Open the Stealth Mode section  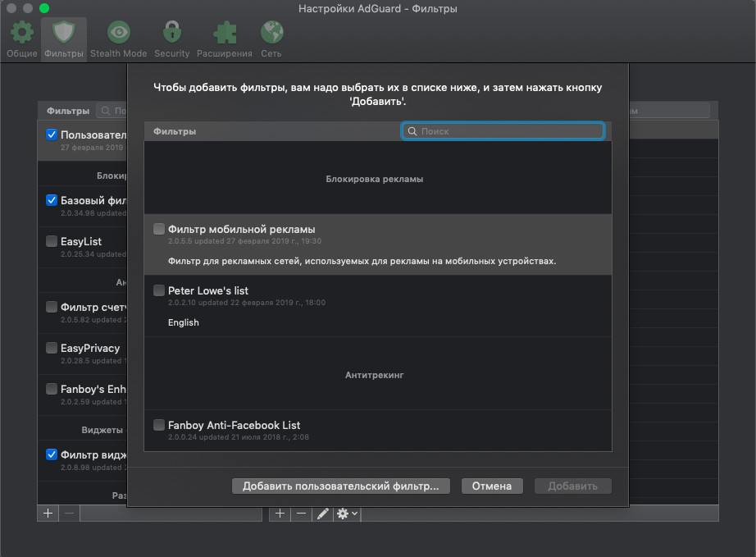point(118,38)
